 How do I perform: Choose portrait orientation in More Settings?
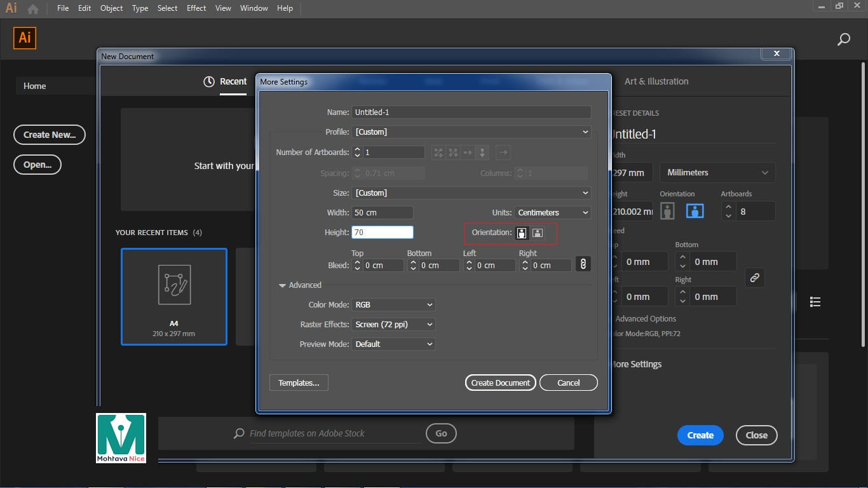522,233
